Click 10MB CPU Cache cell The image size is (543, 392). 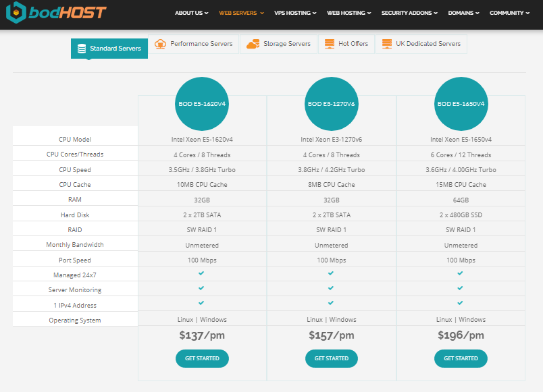202,185
